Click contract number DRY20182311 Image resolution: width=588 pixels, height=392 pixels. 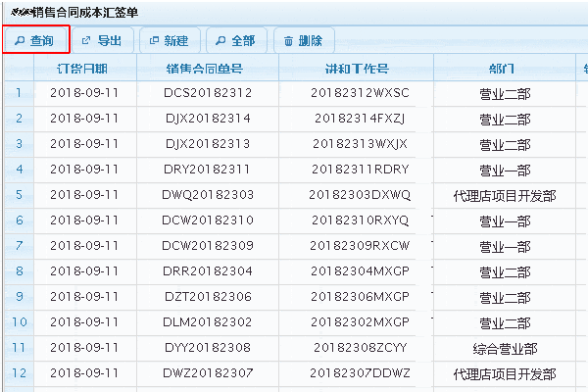click(207, 170)
